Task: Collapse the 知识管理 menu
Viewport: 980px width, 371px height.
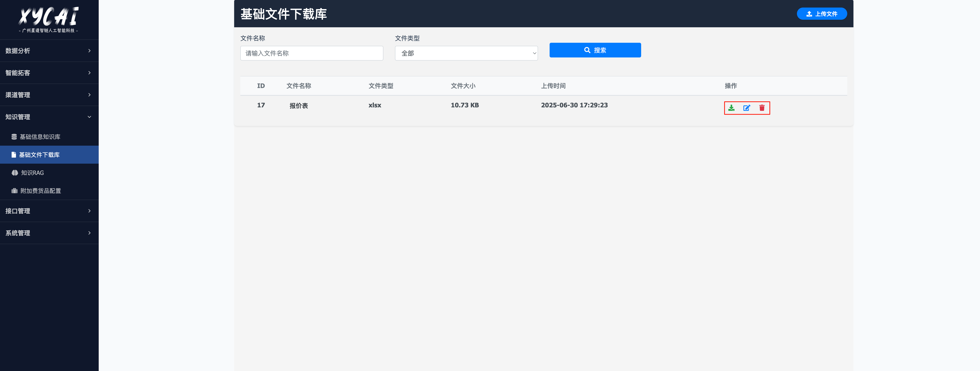Action: coord(49,117)
